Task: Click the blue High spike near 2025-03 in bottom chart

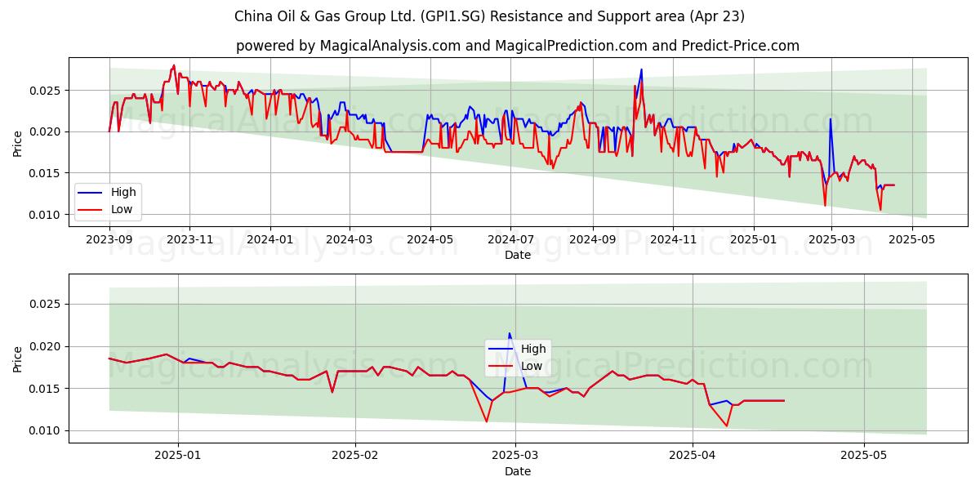Action: [x=510, y=333]
